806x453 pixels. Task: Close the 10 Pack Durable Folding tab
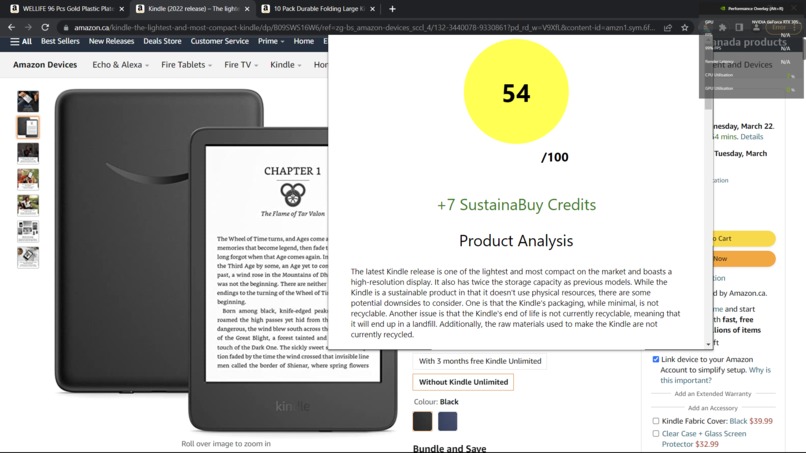(372, 9)
